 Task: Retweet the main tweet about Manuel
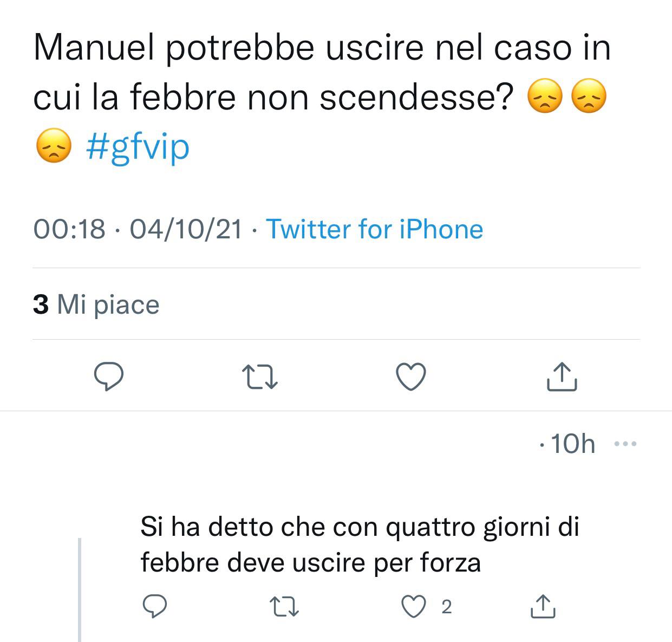260,377
